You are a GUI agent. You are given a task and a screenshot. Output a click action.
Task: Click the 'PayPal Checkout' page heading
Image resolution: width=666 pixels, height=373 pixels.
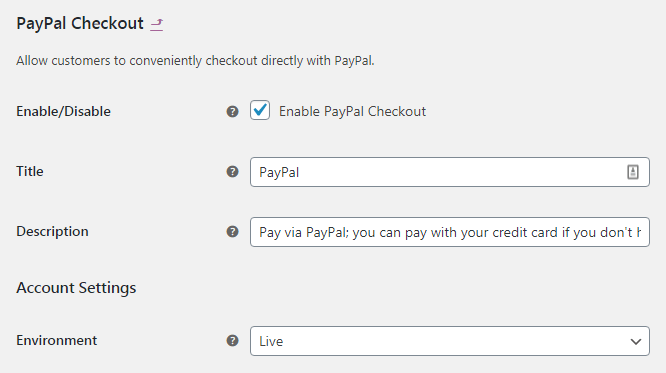pos(80,23)
